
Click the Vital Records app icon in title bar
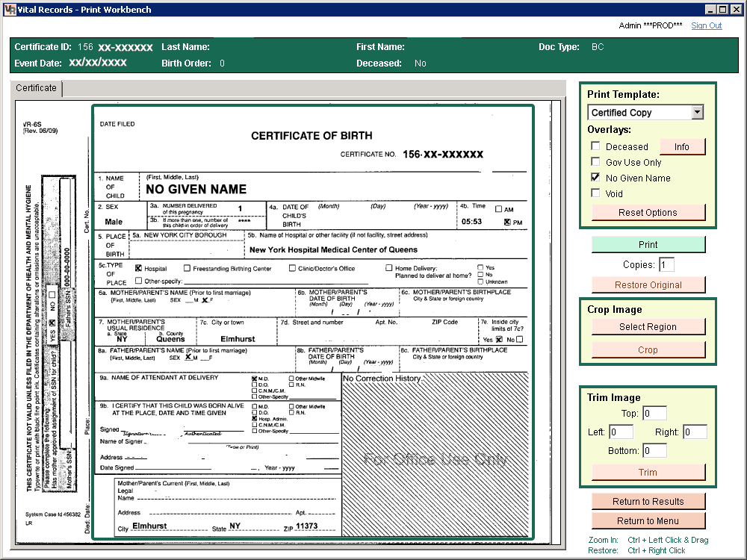10,10
